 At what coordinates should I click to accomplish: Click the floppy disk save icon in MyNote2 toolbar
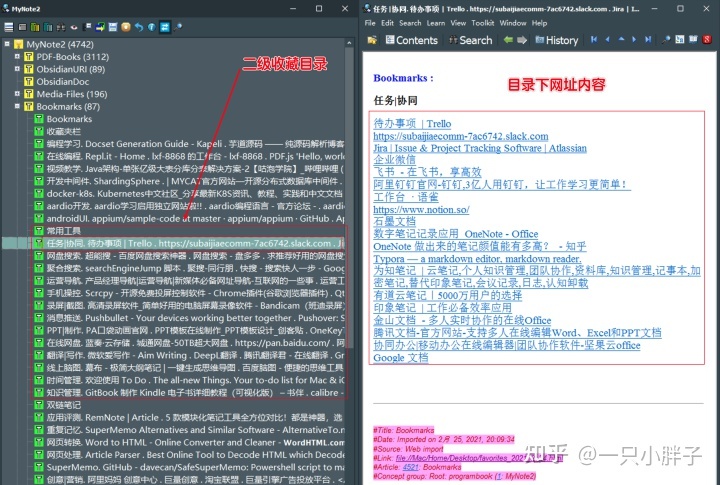pos(113,27)
